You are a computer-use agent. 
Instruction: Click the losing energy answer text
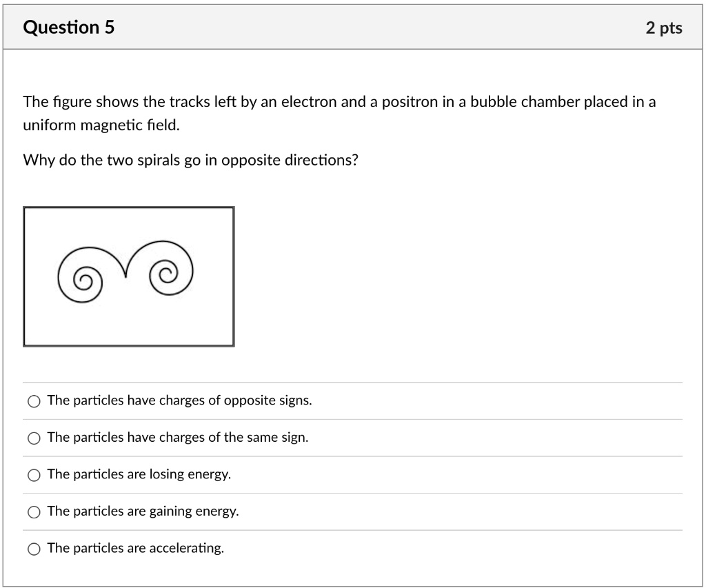(x=139, y=474)
